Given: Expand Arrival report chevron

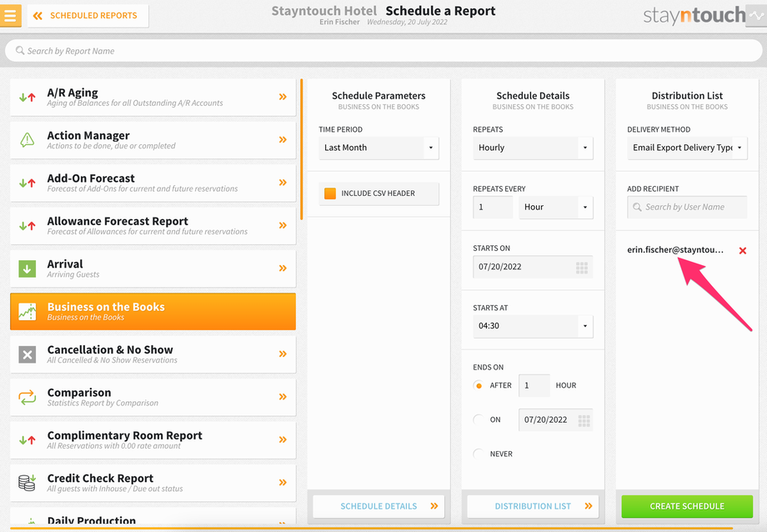Looking at the screenshot, I should (283, 269).
